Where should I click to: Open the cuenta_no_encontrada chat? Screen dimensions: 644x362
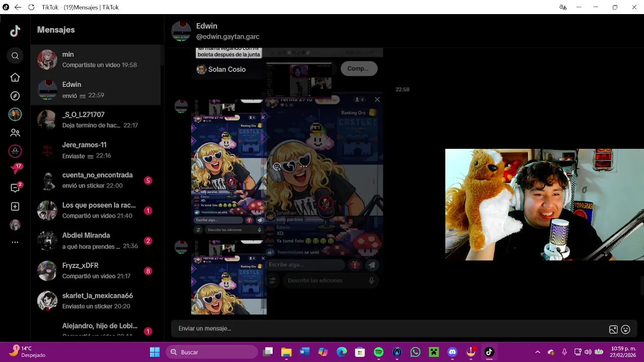[x=96, y=180]
